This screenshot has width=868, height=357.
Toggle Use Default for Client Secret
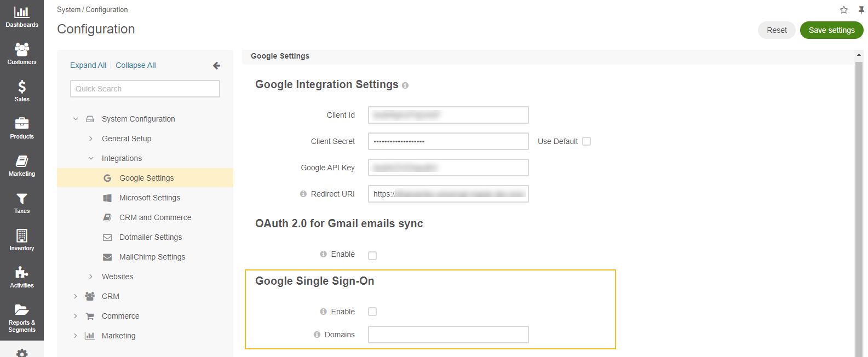587,141
